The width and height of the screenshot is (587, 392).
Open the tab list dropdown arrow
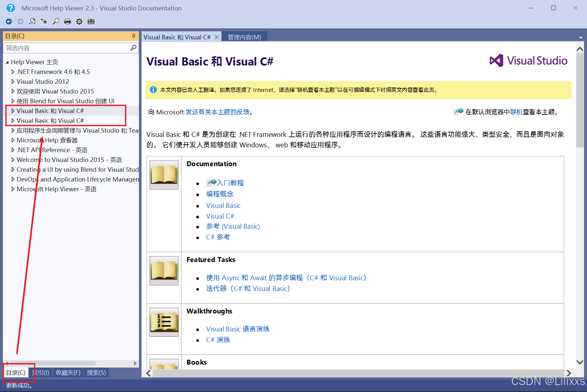pyautogui.click(x=580, y=38)
